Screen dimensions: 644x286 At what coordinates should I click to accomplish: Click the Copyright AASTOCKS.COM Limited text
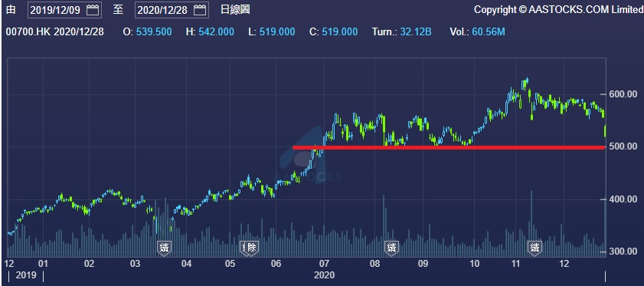(x=558, y=10)
